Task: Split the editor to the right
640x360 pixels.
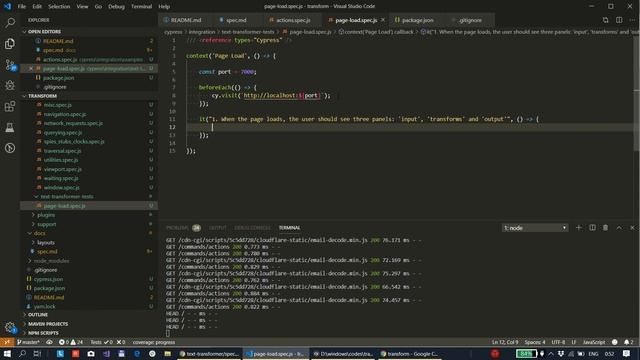Action: tap(619, 20)
